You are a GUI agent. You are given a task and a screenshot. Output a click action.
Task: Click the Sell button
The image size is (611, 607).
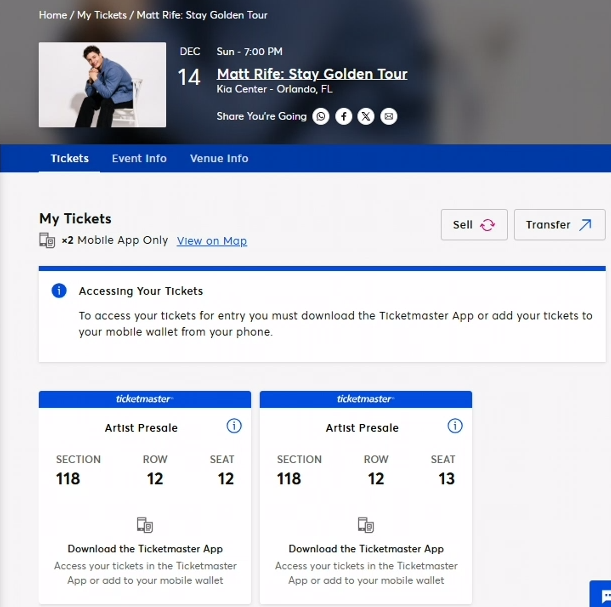[x=474, y=225]
